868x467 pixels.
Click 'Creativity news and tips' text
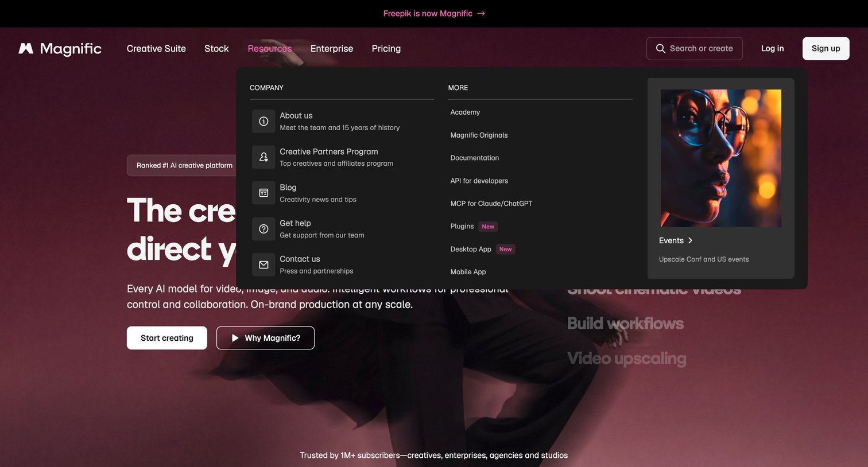318,200
